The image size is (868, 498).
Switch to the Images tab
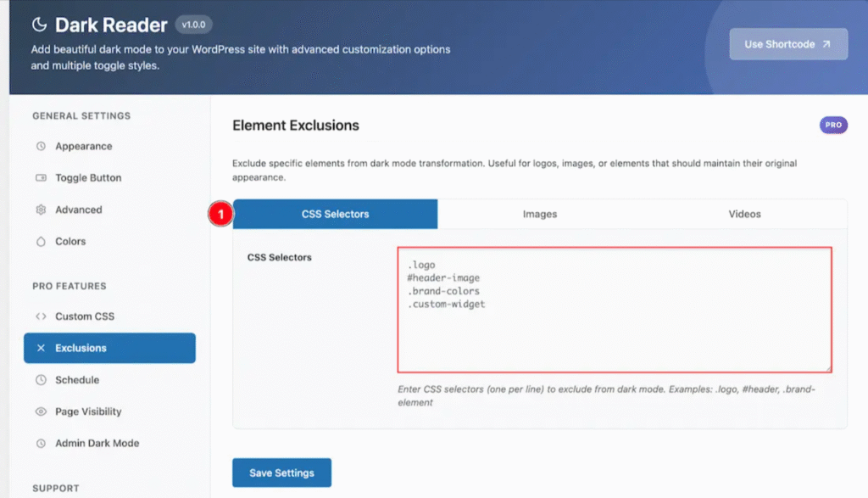pos(540,214)
